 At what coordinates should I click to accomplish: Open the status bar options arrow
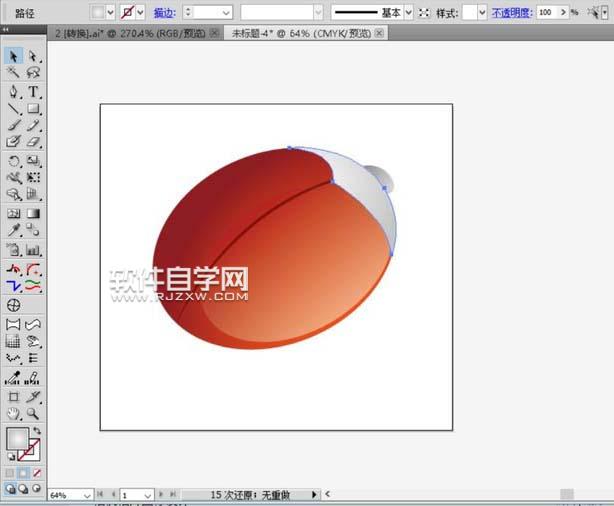314,495
